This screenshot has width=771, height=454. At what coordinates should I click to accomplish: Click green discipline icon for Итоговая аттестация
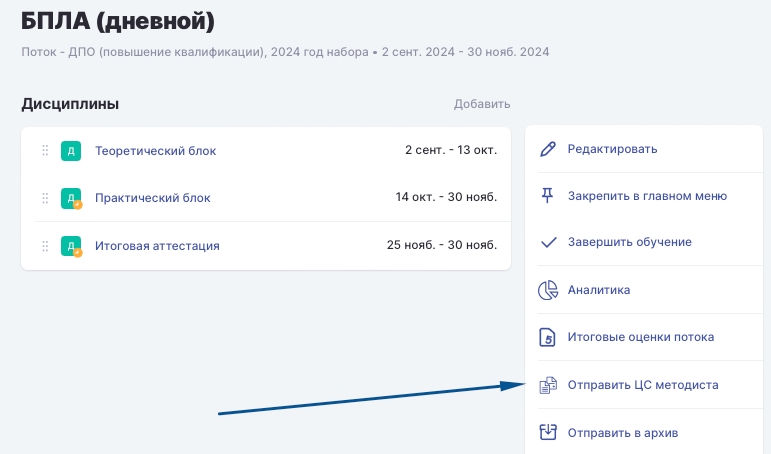(x=70, y=246)
